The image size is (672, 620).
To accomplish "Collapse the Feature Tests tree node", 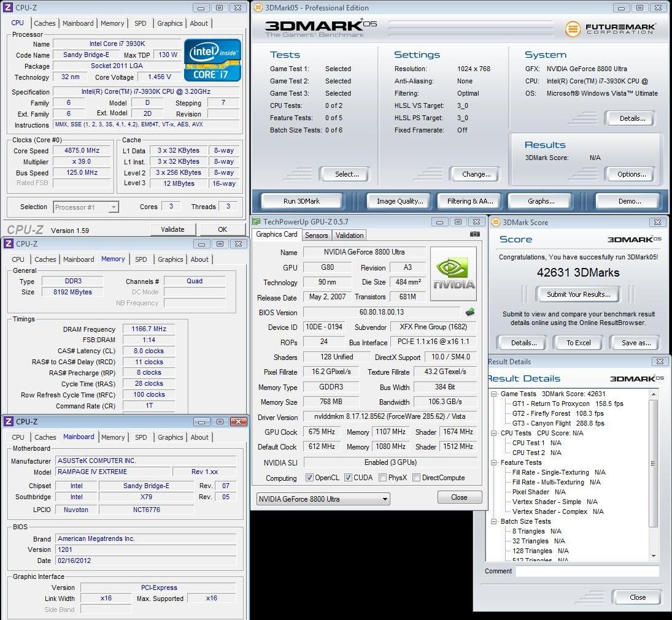I will pos(493,463).
